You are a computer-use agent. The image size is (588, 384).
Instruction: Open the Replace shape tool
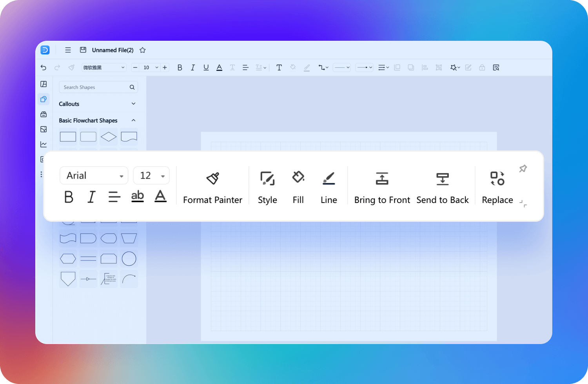click(497, 178)
